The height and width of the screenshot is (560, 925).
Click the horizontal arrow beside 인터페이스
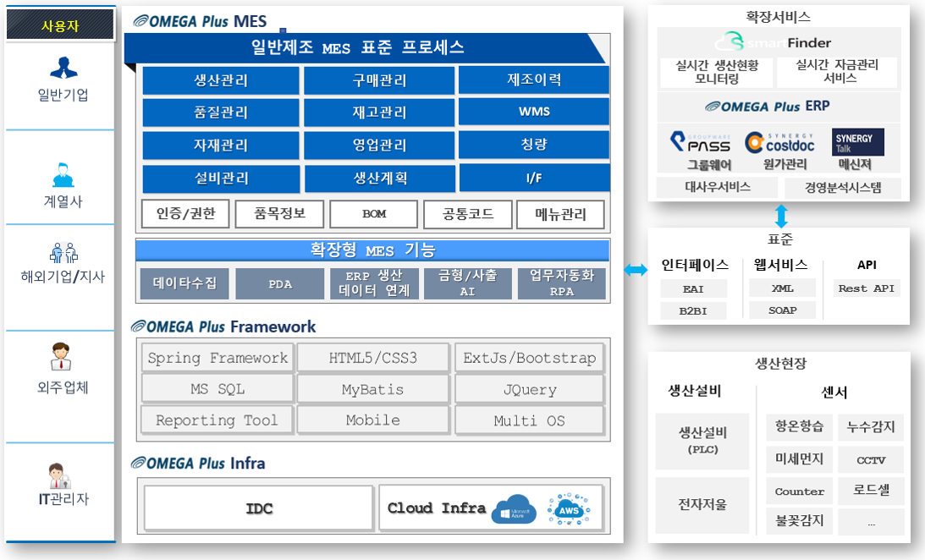coord(636,270)
